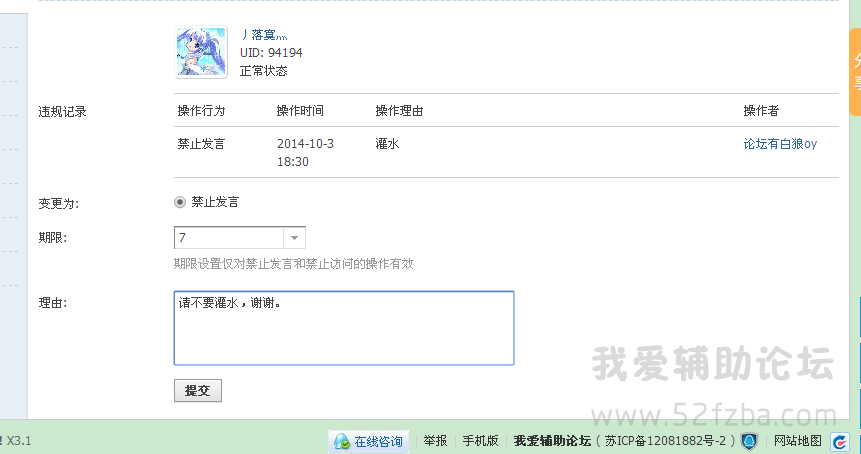Switch to 手机版 mobile version
The height and width of the screenshot is (454, 861).
point(480,441)
